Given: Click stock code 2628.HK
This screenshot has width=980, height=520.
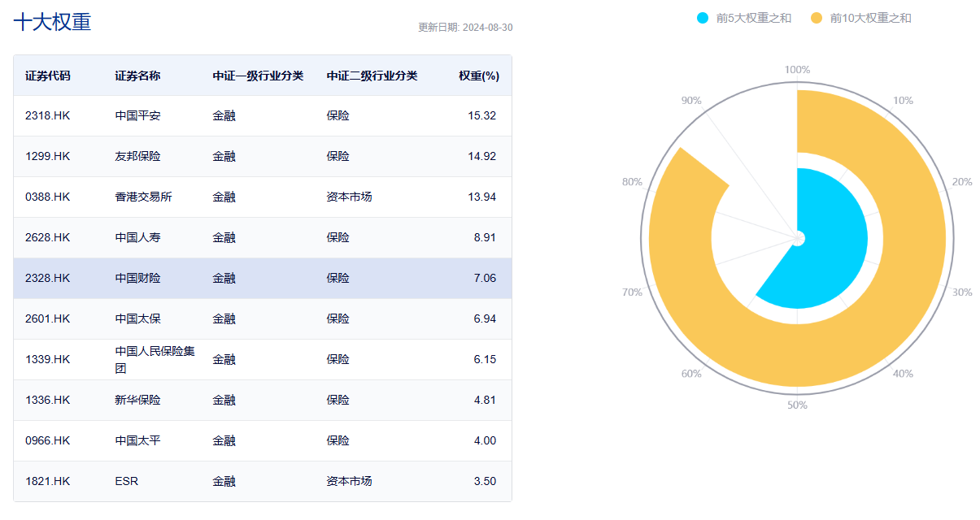Looking at the screenshot, I should pos(48,237).
